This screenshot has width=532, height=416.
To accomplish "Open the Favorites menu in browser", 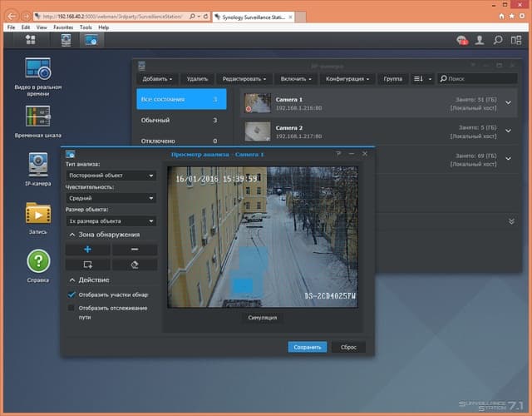I will click(63, 27).
